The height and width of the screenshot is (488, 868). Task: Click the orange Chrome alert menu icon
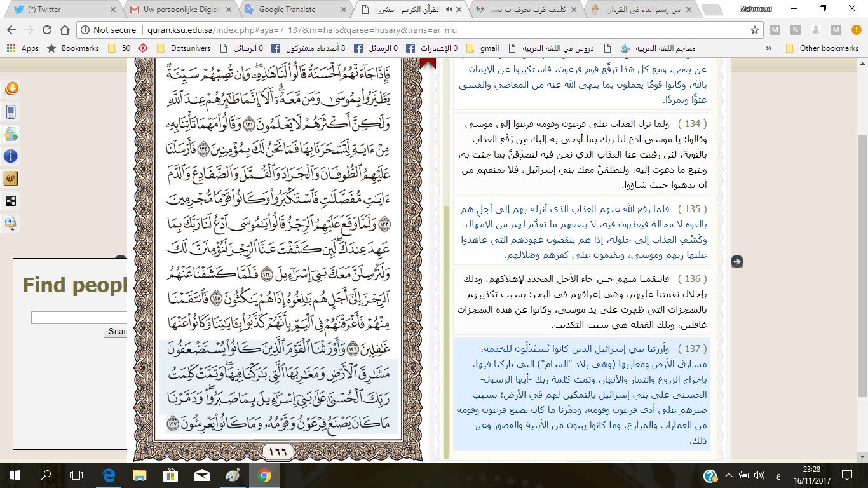click(855, 30)
